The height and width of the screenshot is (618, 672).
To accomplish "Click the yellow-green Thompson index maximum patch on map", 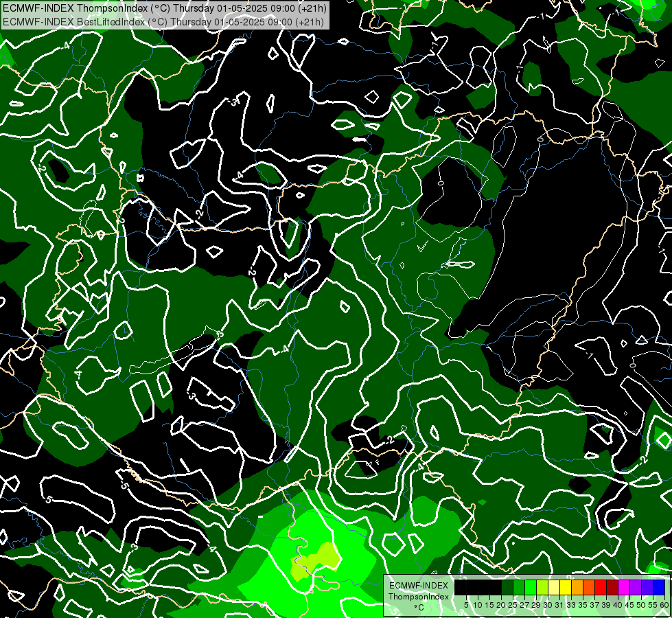I will 315,561.
